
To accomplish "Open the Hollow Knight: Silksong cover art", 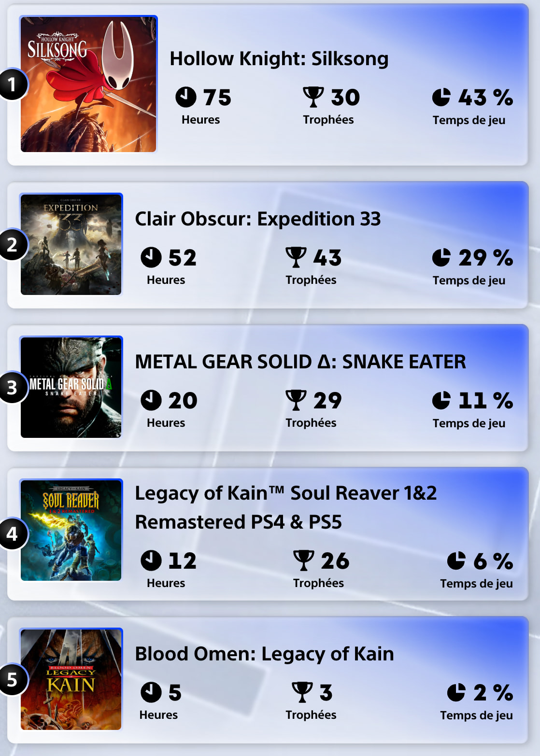I will pos(89,84).
